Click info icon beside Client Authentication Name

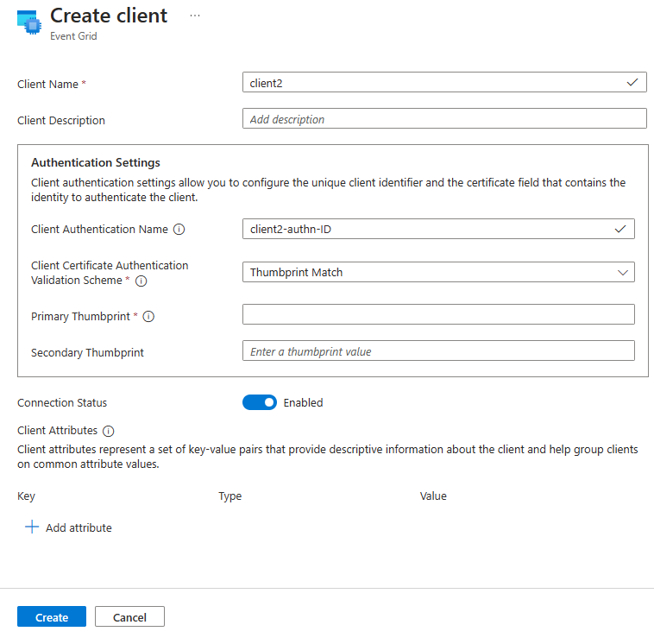pyautogui.click(x=179, y=230)
